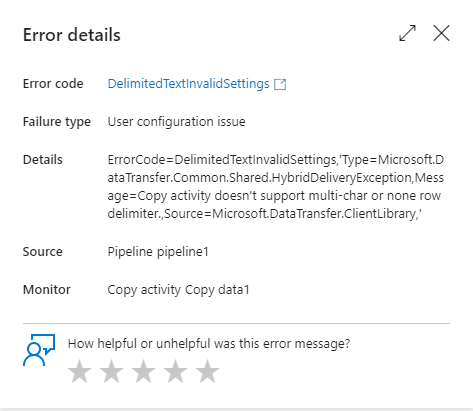
Task: Click the Monitor label
Action: 47,290
